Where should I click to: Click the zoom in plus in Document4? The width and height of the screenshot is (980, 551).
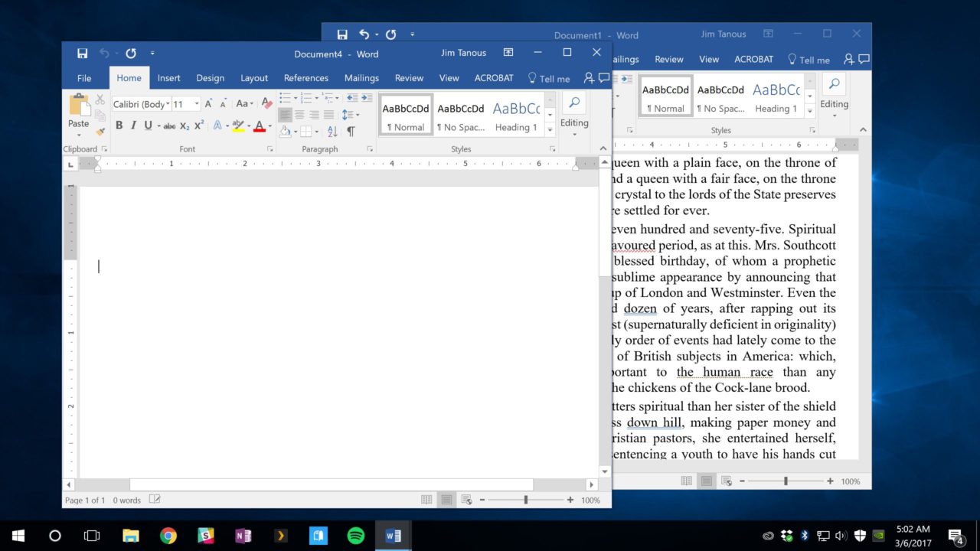pos(570,500)
